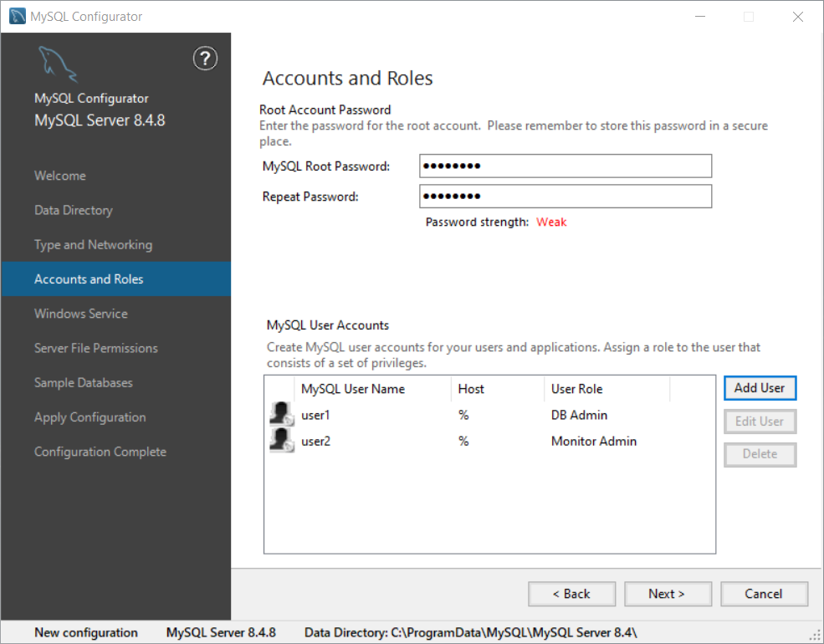Sort by MySQL User Name column header

click(x=373, y=389)
